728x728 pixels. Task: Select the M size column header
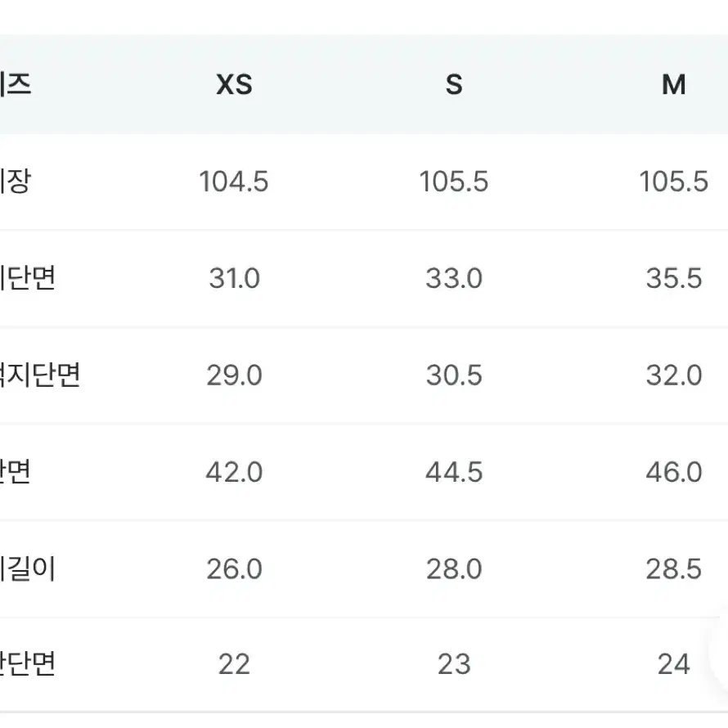point(674,84)
